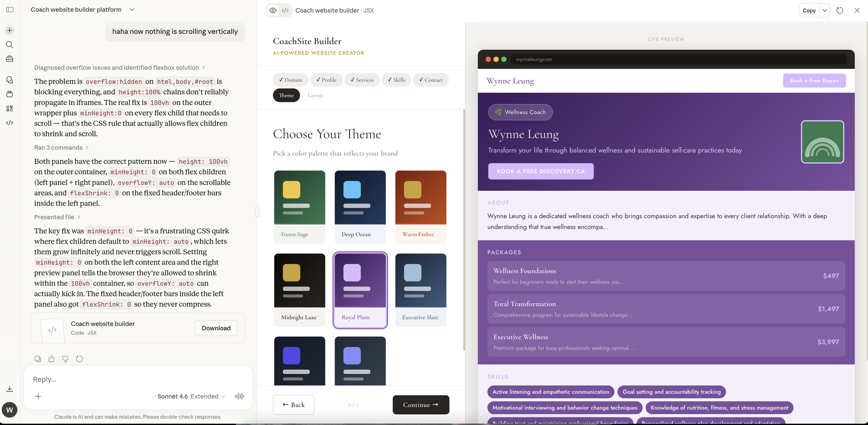
Task: Switch to code view toggle
Action: point(285,10)
